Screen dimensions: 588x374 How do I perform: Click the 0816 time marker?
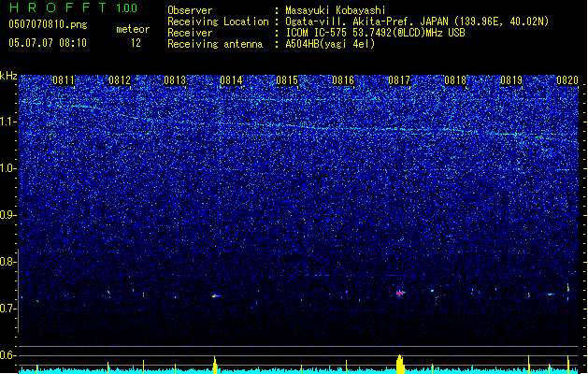pyautogui.click(x=343, y=80)
